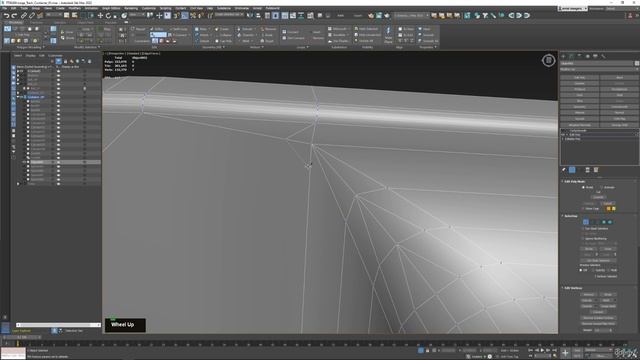
Task: Open the Modifier List dropdown
Action: pos(599,69)
